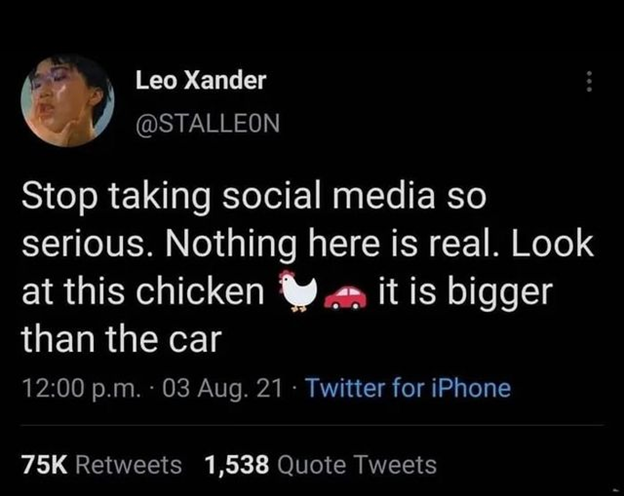Click the bold "1,538" count
The image size is (624, 496).
(236, 465)
